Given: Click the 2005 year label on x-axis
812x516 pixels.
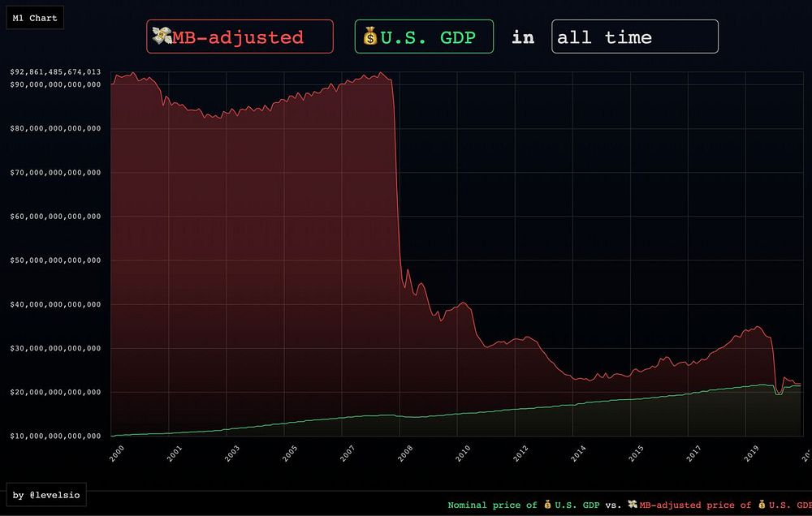Looking at the screenshot, I should tap(290, 454).
